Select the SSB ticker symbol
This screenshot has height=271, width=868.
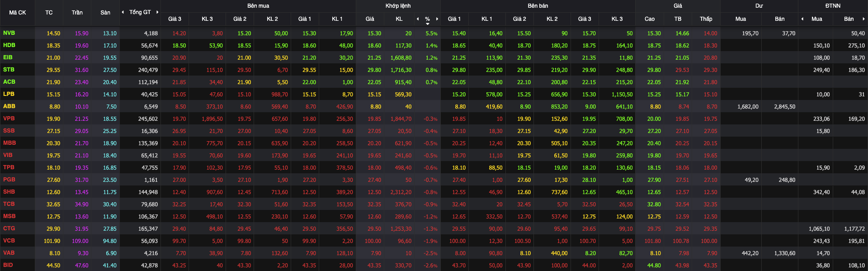[x=9, y=131]
